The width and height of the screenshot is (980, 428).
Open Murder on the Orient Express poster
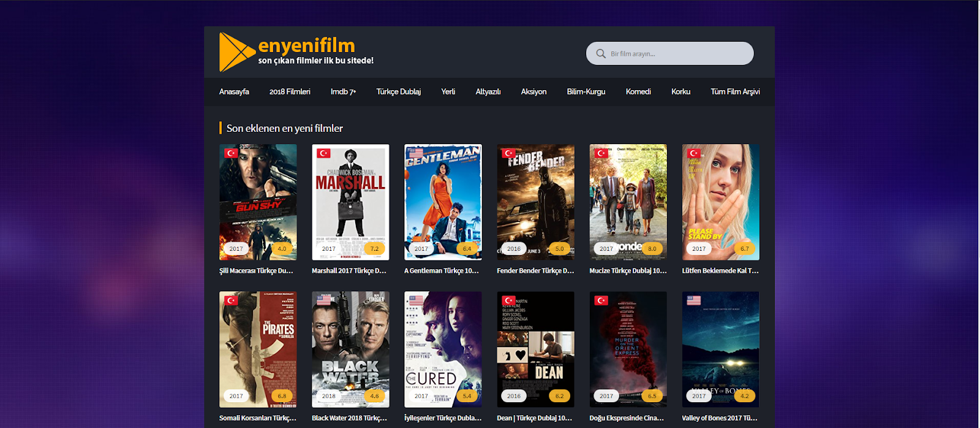click(628, 350)
